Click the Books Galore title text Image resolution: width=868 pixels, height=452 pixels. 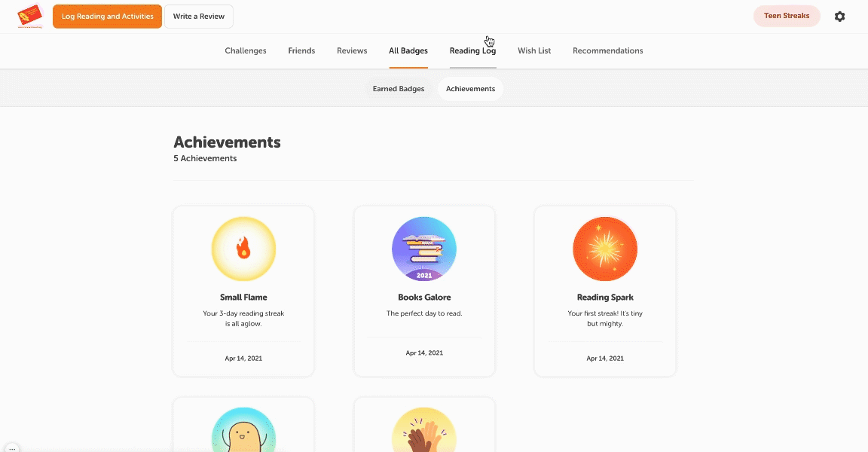pos(424,297)
